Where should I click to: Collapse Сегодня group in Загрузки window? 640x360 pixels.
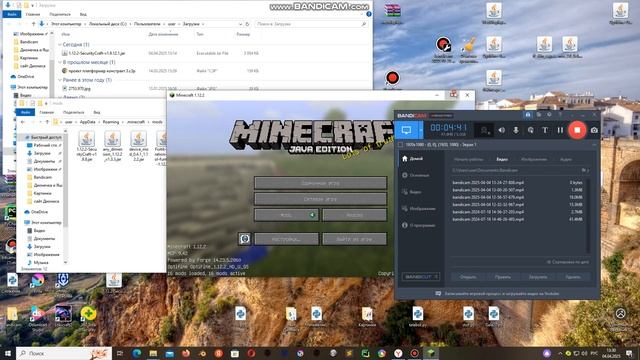pos(60,44)
